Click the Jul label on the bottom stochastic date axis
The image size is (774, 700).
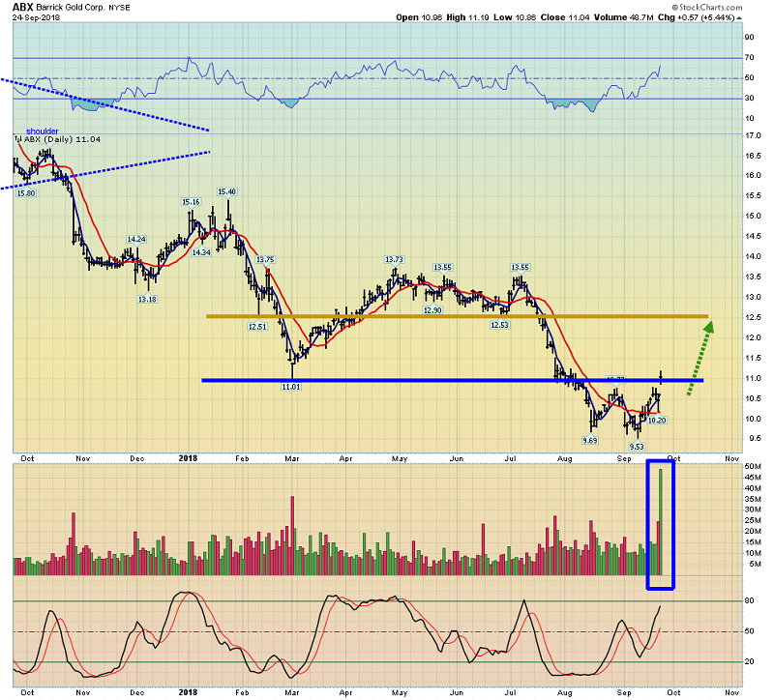coord(510,692)
